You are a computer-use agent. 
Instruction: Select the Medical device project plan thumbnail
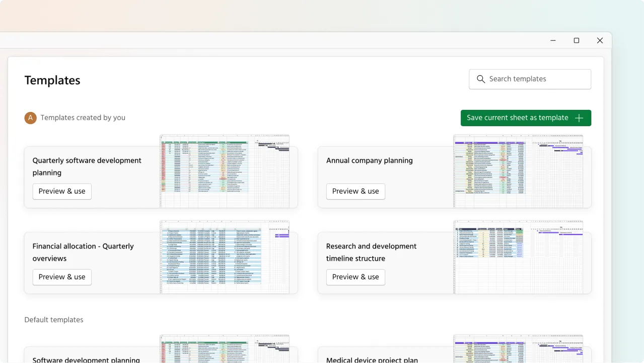pos(518,349)
